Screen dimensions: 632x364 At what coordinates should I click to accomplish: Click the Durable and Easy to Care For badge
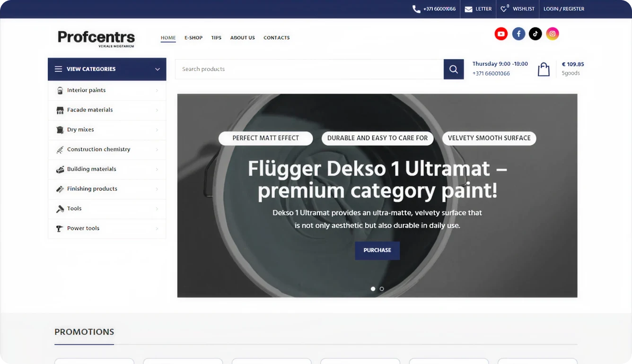[377, 138]
